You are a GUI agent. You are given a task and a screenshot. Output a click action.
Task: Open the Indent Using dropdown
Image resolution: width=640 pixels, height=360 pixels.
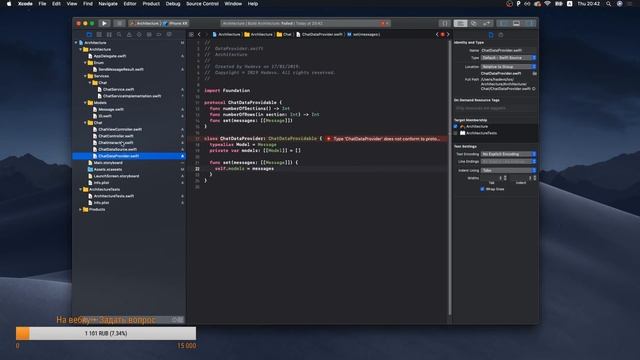pos(508,170)
